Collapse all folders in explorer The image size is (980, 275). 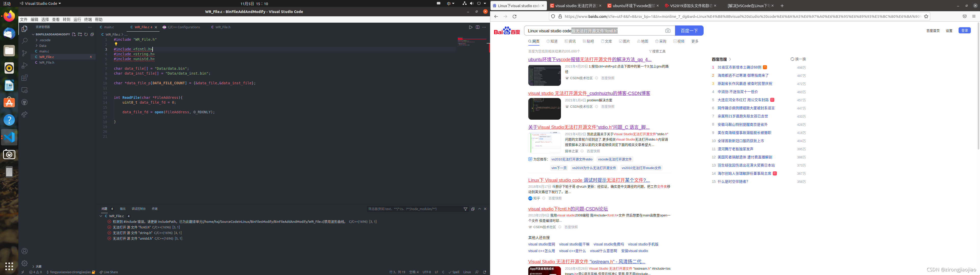click(x=92, y=34)
